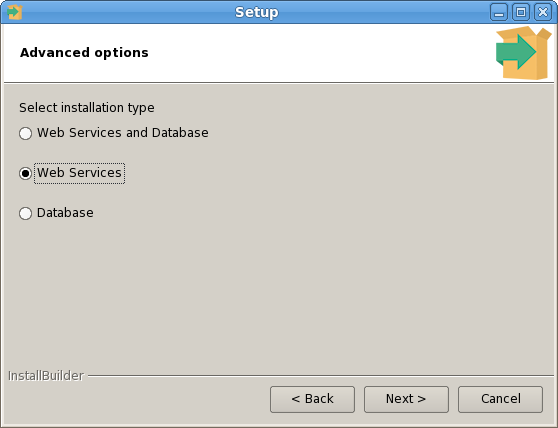Screen dimensions: 558x428
Task: Select the Web Services radio button circle
Action: coord(25,174)
